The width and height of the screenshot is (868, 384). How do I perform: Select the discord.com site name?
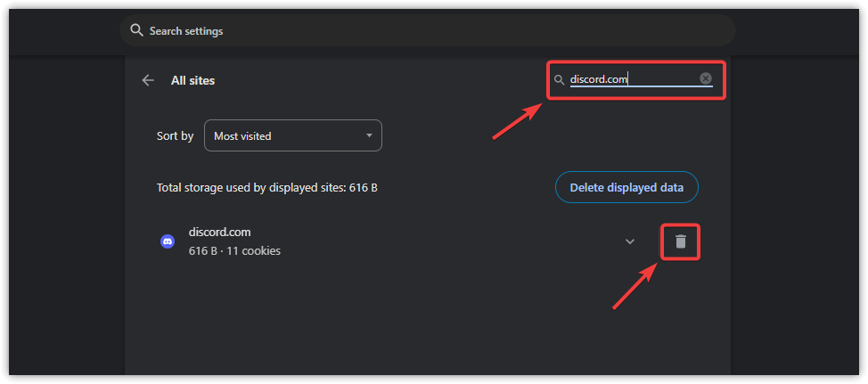(x=220, y=233)
